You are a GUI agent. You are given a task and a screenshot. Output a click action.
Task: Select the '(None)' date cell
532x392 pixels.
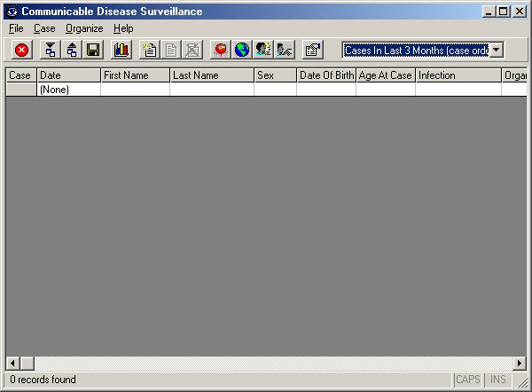tap(68, 90)
